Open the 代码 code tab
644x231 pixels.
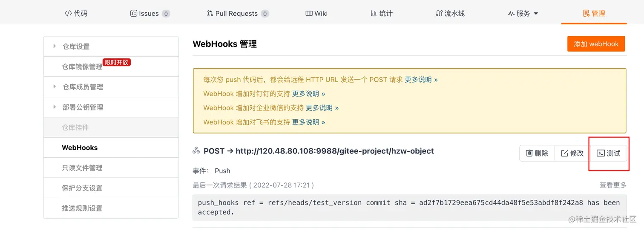pos(76,13)
